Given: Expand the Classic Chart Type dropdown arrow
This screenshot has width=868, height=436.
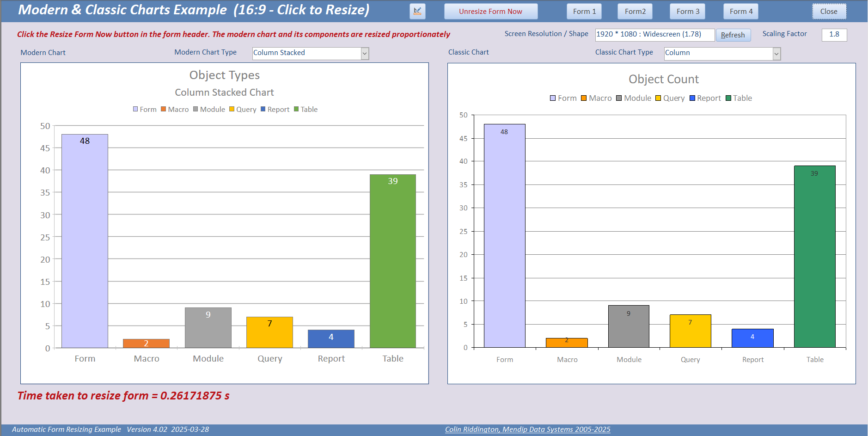Looking at the screenshot, I should click(776, 54).
